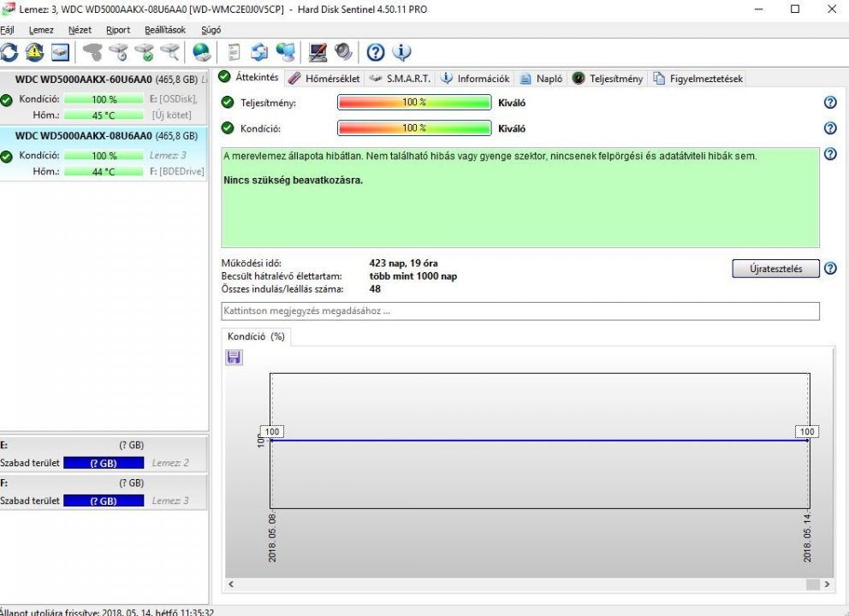Open the Súgó menu
Viewport: 849px width, 616px height.
(211, 30)
